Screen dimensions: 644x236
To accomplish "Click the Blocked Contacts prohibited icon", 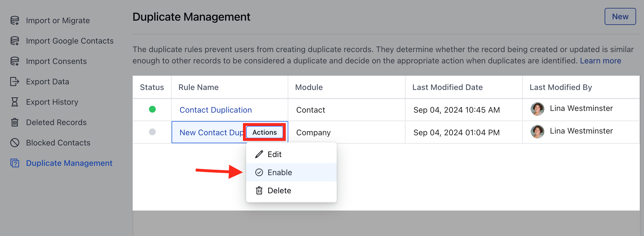I will [x=15, y=143].
